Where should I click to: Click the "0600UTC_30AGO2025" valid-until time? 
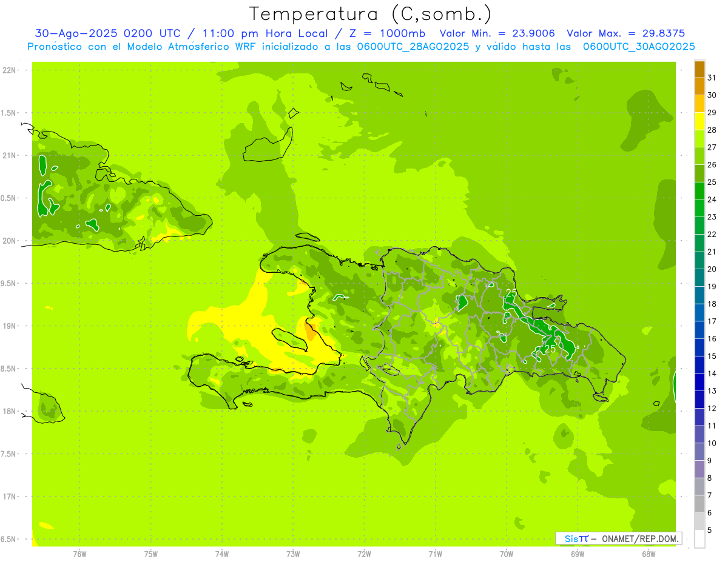[639, 47]
